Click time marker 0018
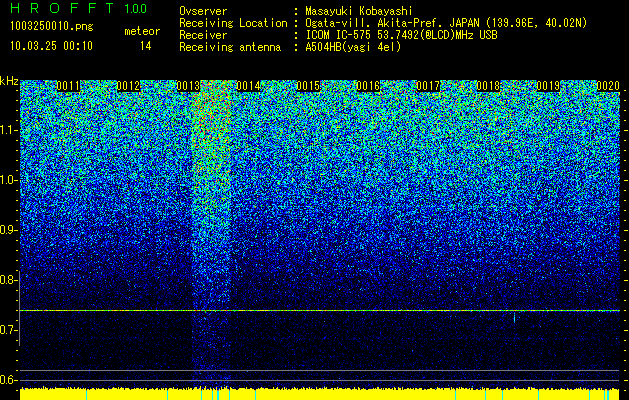Image resolution: width=629 pixels, height=400 pixels. 489,86
